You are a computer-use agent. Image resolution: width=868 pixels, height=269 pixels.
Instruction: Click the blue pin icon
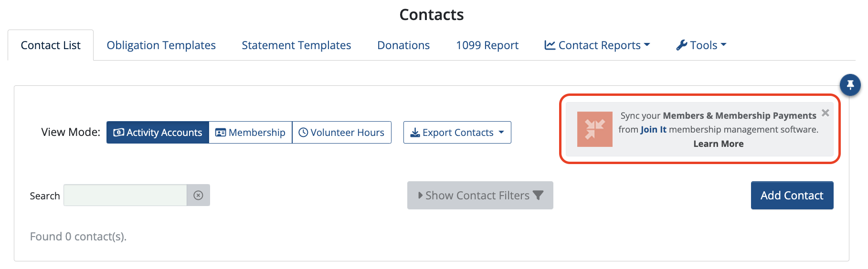click(850, 85)
